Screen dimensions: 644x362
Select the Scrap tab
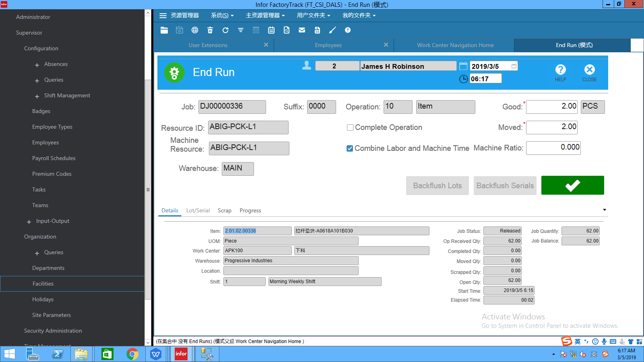[x=225, y=210]
